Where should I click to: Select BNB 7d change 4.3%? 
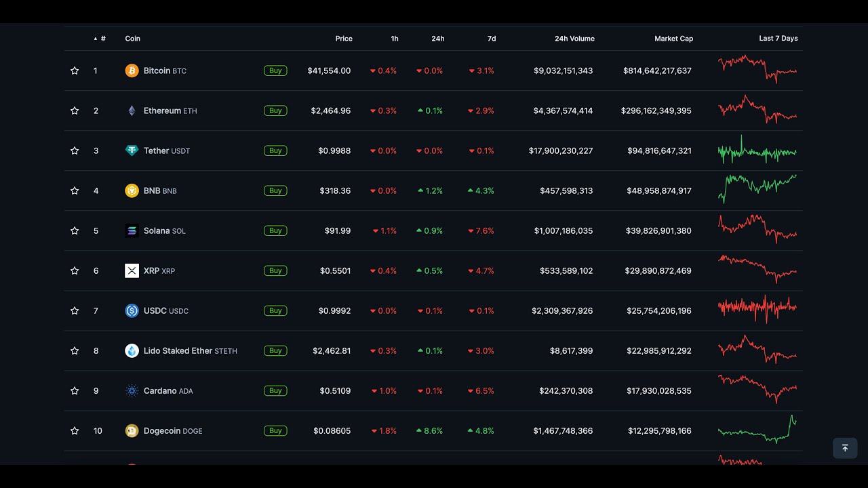coord(481,190)
